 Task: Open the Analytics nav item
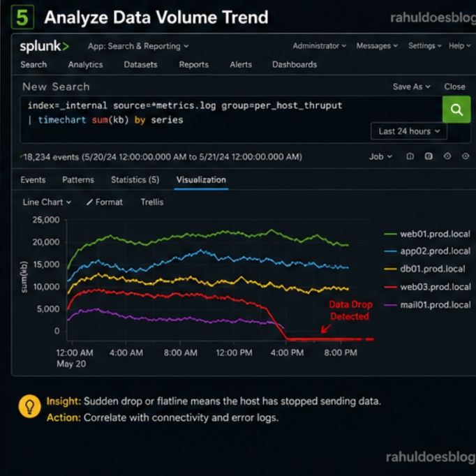click(85, 65)
